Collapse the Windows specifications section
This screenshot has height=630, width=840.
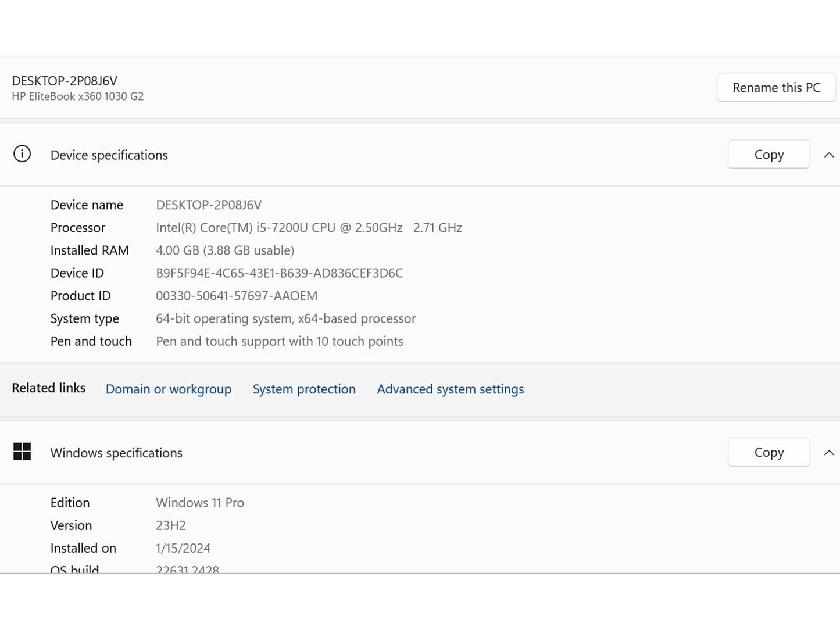point(829,453)
